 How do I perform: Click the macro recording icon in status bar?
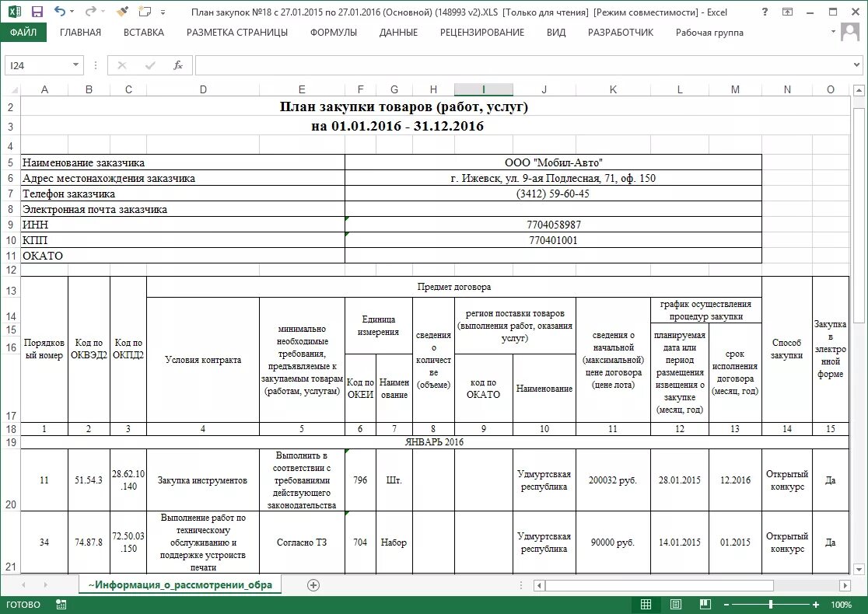click(61, 605)
